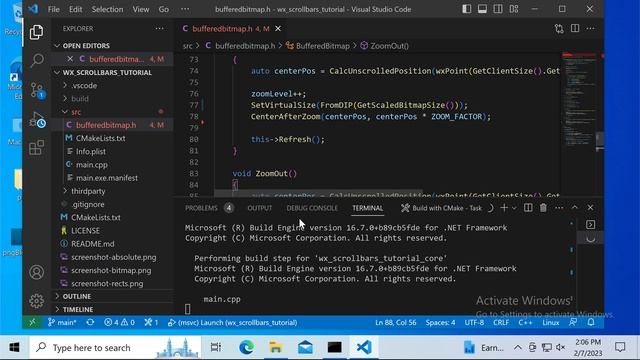Open Microsoft Edge from the taskbar
This screenshot has width=640, height=360.
pyautogui.click(x=246, y=348)
